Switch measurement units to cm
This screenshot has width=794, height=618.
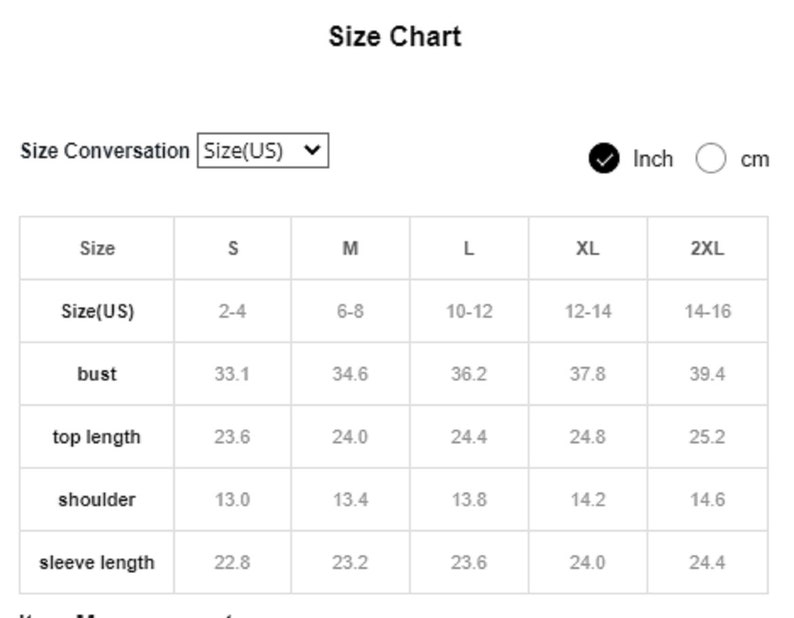[x=710, y=159]
